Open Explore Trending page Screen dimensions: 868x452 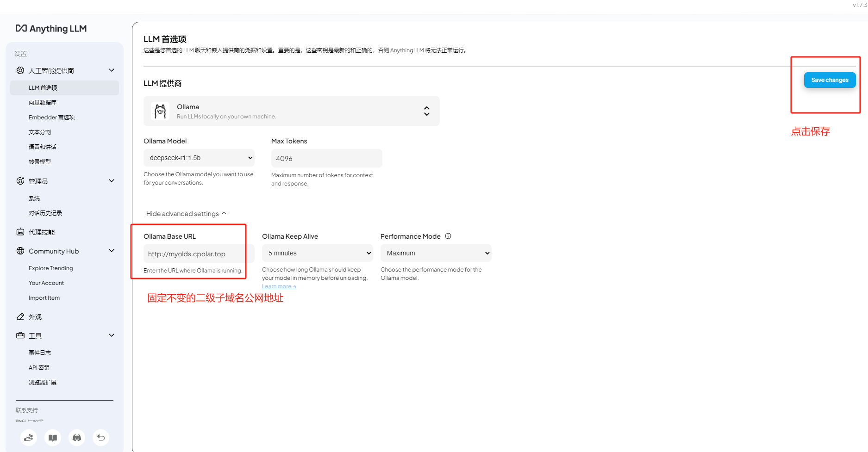pyautogui.click(x=51, y=268)
